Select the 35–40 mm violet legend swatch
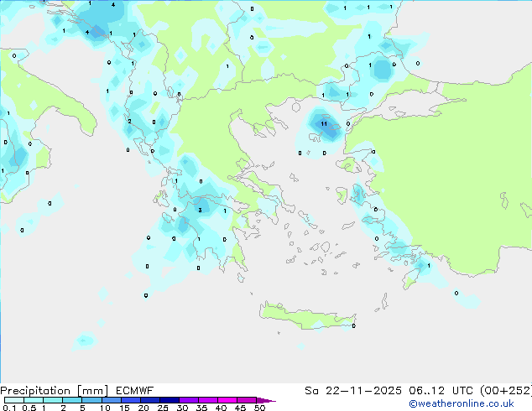This screenshot has width=532, height=411. [207, 400]
